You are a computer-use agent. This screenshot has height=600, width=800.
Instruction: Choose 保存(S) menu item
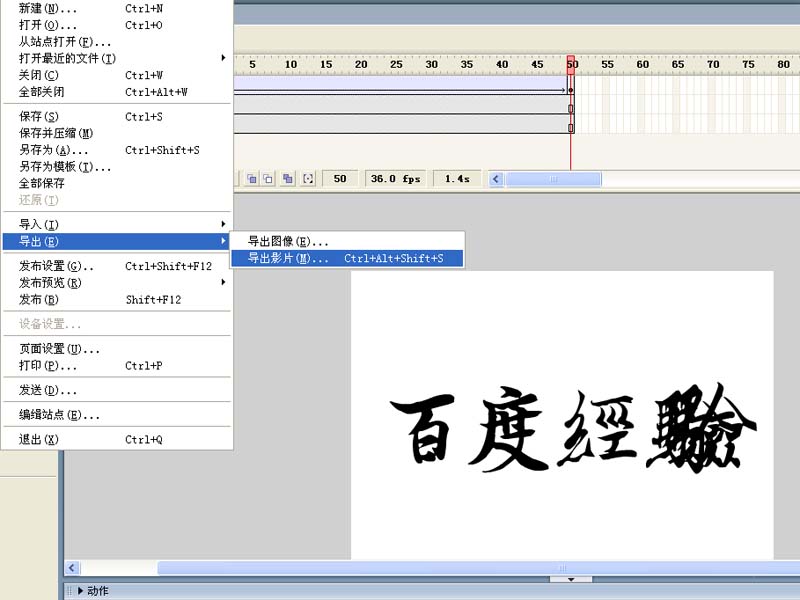(x=117, y=116)
